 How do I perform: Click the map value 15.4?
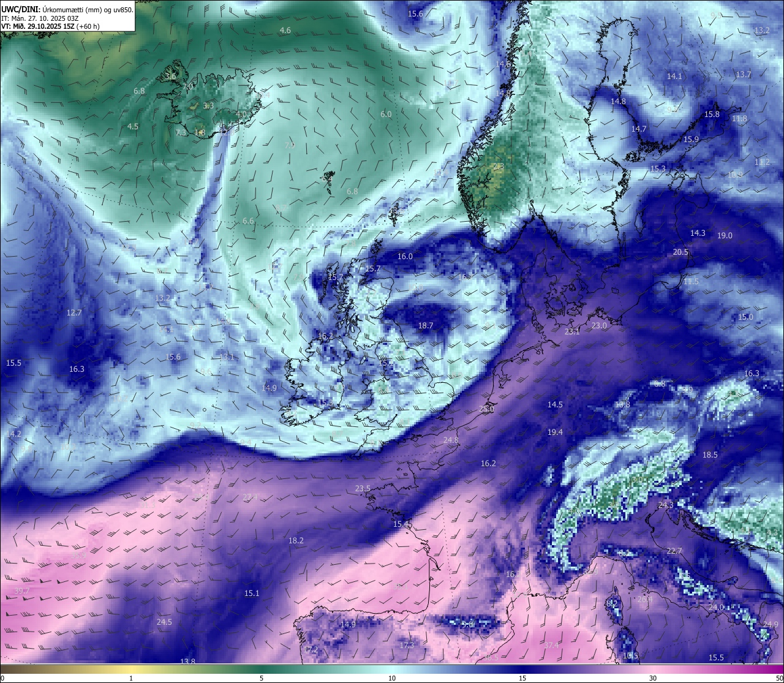(401, 524)
